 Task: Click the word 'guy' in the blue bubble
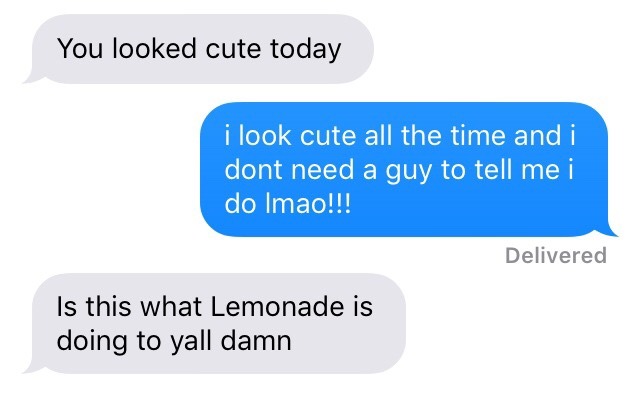[x=409, y=171]
